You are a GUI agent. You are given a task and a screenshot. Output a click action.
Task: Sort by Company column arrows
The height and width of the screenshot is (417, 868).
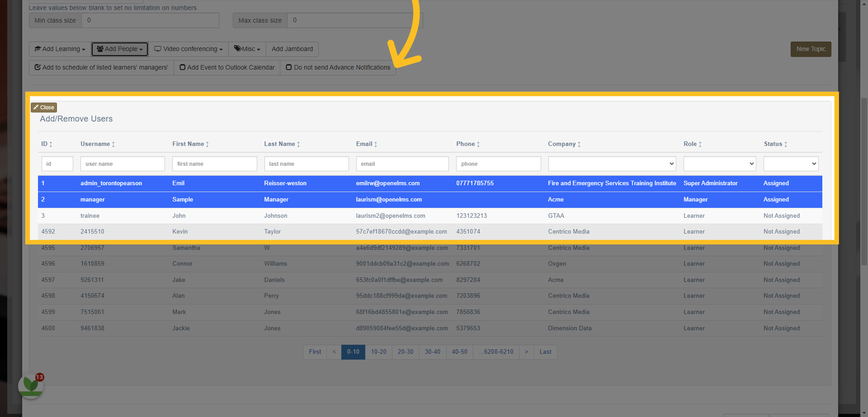tap(579, 144)
